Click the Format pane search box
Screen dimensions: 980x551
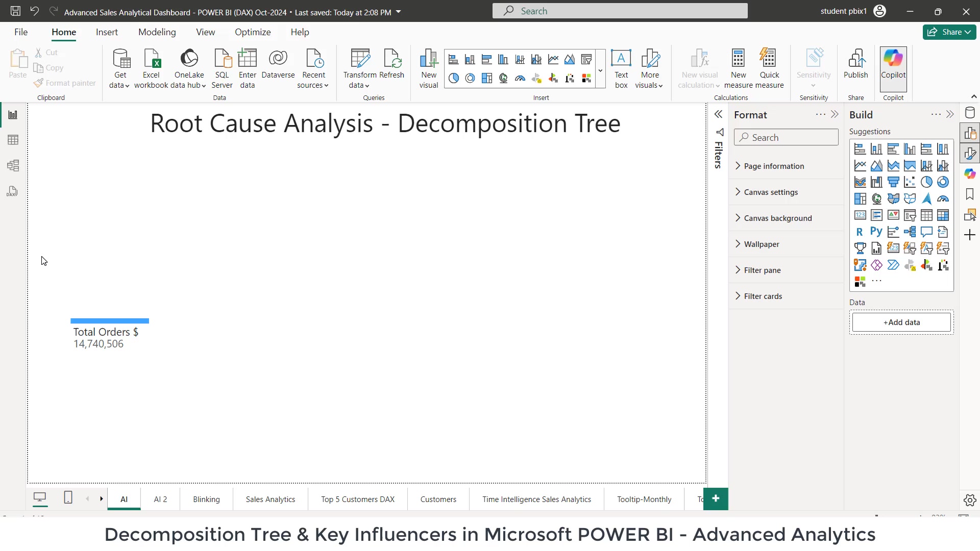(786, 137)
